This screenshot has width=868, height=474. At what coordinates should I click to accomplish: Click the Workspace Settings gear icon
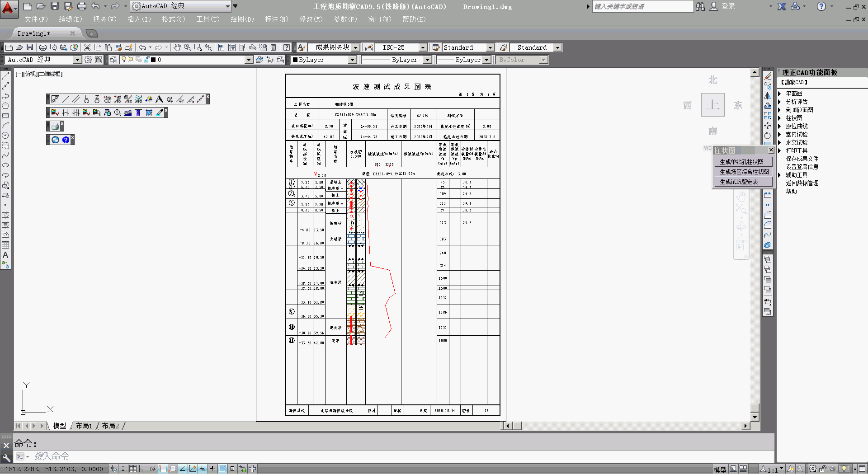(88, 60)
